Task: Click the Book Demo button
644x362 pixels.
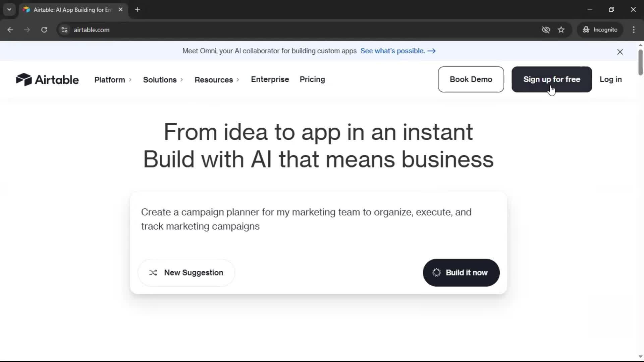Action: [471, 79]
